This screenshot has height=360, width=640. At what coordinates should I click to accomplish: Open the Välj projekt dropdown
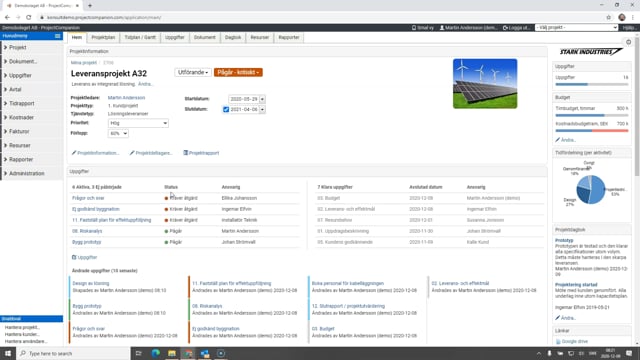(x=577, y=27)
